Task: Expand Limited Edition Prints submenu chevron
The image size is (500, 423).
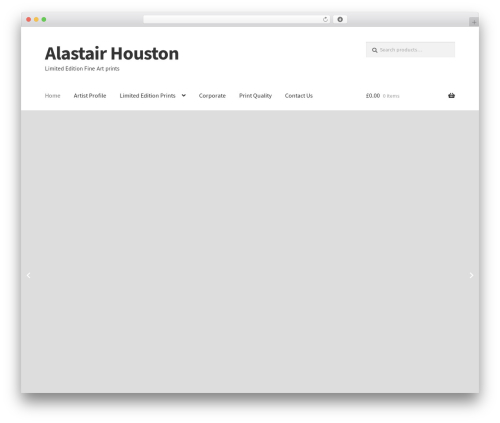Action: tap(184, 95)
